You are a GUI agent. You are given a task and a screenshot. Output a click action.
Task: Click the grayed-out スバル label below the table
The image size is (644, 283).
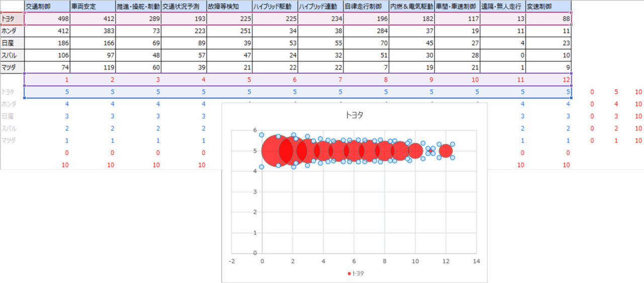pos(9,128)
